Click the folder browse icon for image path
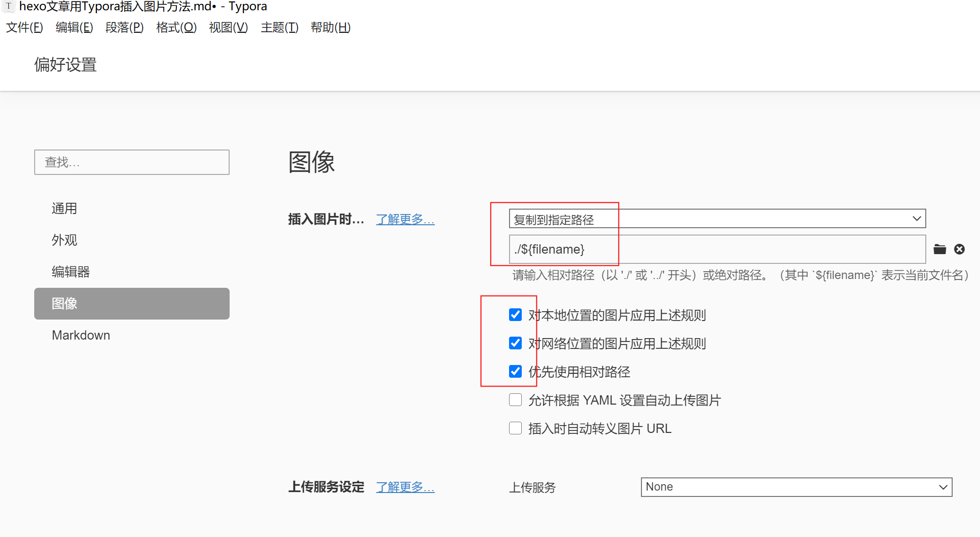Viewport: 980px width, 537px height. pos(939,249)
